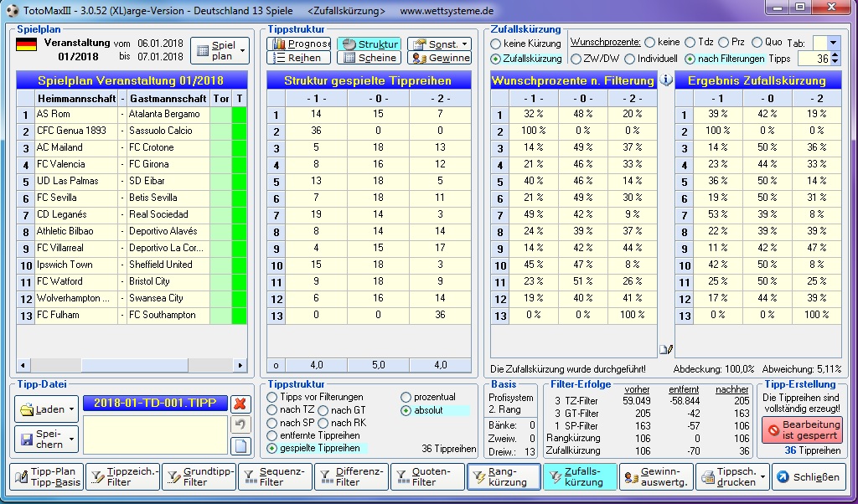Screen dimensions: 858x504
Task: Open the Sonst. dropdown menu
Action: 439,44
